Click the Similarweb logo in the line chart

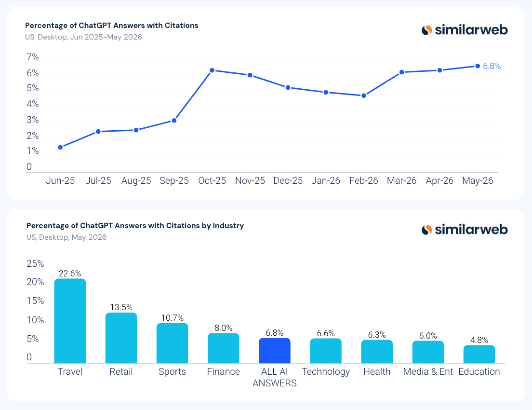click(465, 30)
